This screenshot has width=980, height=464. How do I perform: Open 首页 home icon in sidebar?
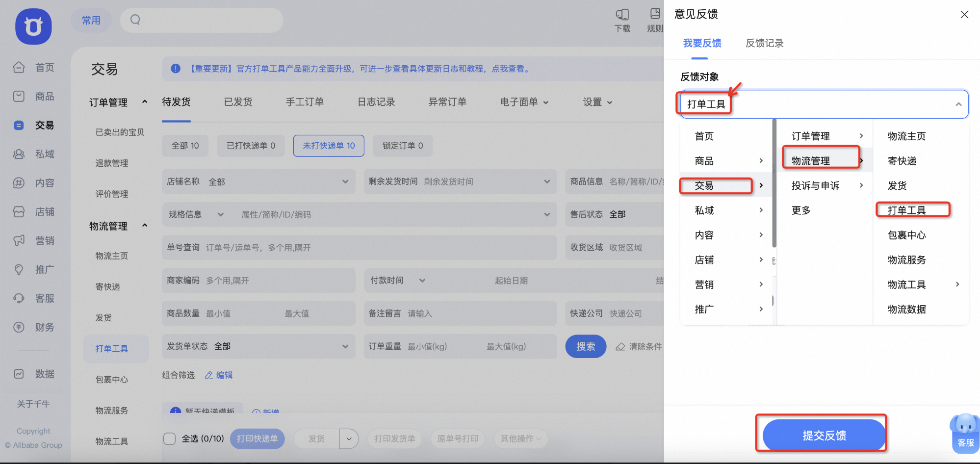click(x=19, y=67)
